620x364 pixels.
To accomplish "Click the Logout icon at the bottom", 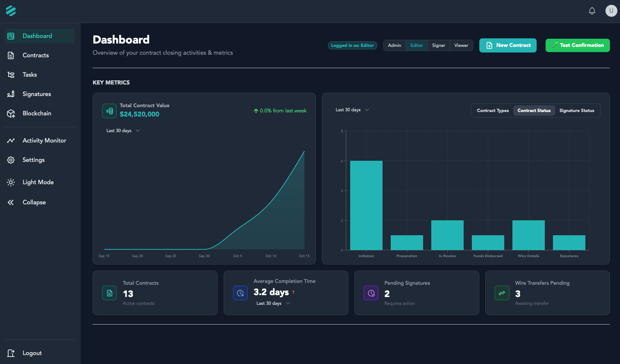I will tap(11, 353).
